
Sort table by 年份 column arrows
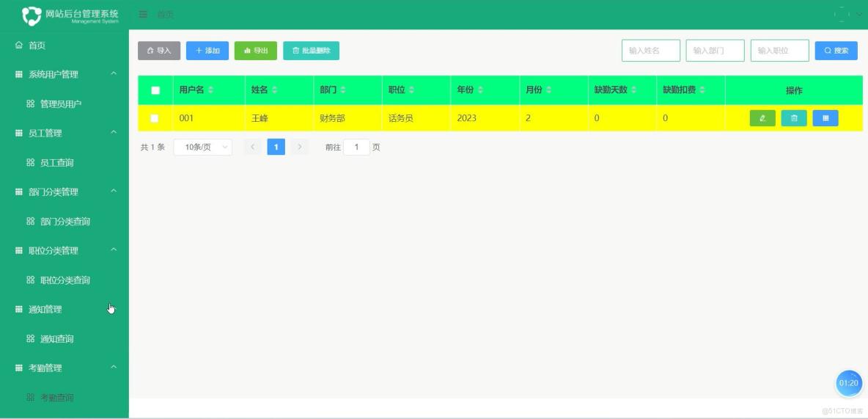[x=480, y=90]
